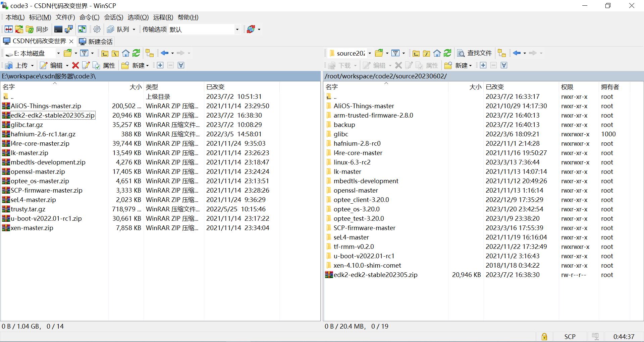Open the terminal console icon
The height and width of the screenshot is (342, 644).
[58, 29]
